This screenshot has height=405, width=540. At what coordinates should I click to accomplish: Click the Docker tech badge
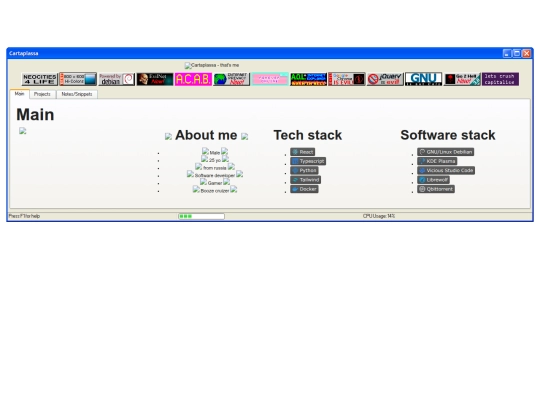click(304, 189)
